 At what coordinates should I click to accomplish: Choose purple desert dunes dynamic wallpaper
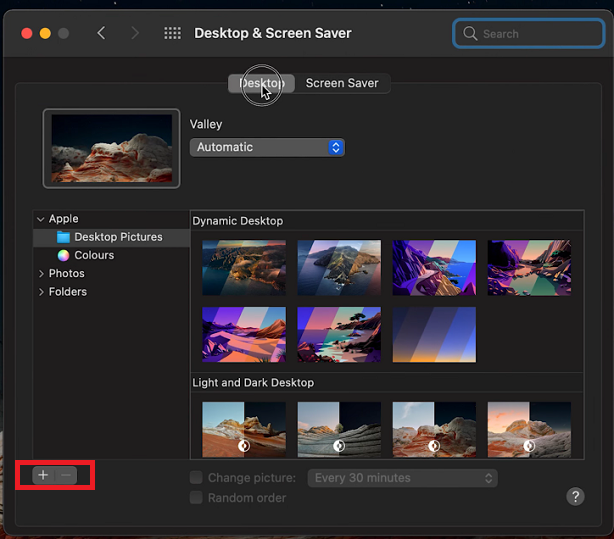pyautogui.click(x=244, y=335)
